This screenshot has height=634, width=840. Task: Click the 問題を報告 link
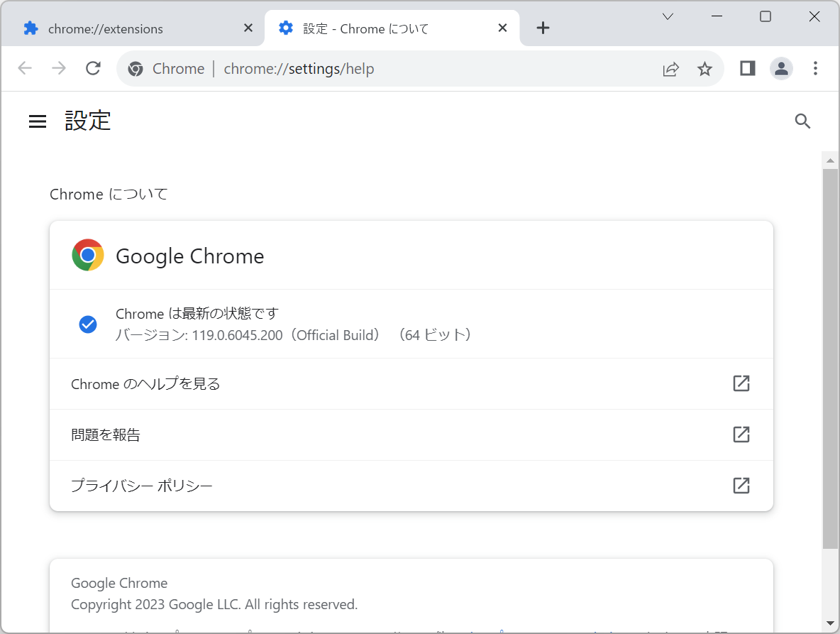[x=105, y=434]
